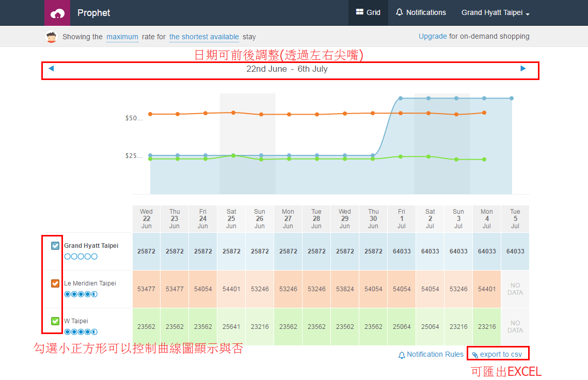Click Le Meridien 54401 cell for Sat 25 Jun
This screenshot has width=588, height=380.
pyautogui.click(x=231, y=289)
